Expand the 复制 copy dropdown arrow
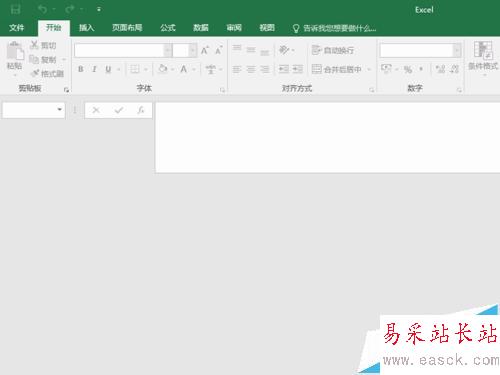This screenshot has width=500, height=375. 64,60
